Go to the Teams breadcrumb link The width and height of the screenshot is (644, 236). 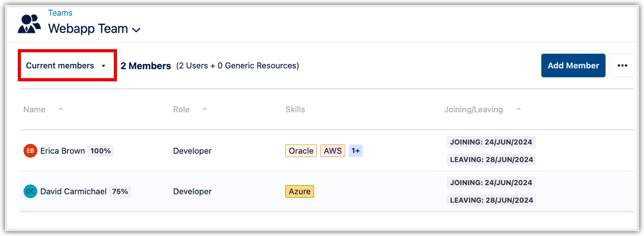60,13
